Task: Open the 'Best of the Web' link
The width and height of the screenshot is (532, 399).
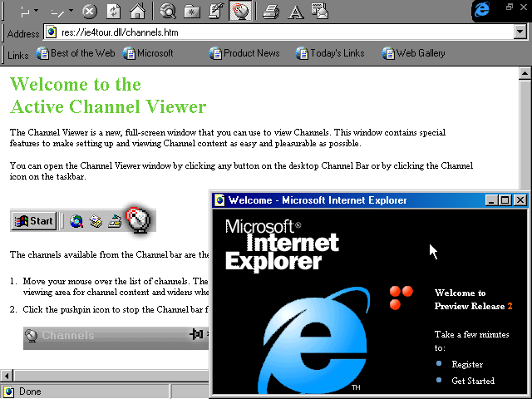Action: coord(76,53)
